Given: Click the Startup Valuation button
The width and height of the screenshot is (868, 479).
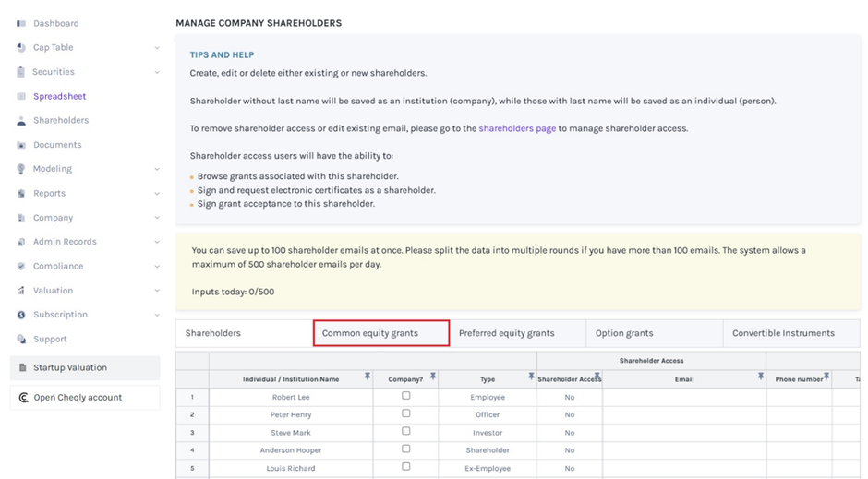Looking at the screenshot, I should pos(85,367).
